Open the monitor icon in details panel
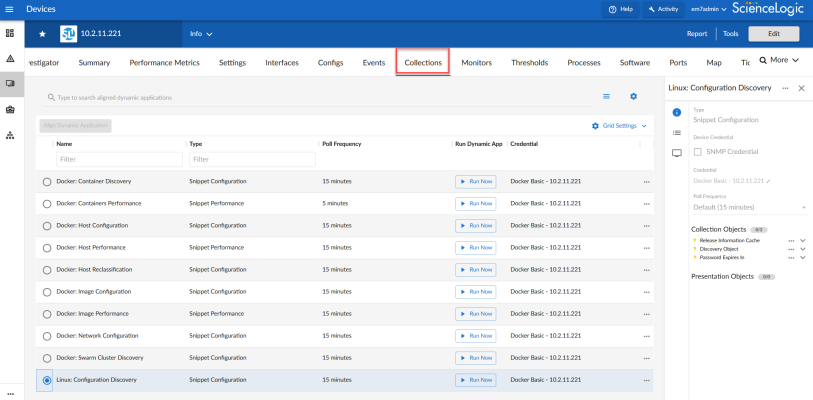The width and height of the screenshot is (813, 400). [677, 153]
